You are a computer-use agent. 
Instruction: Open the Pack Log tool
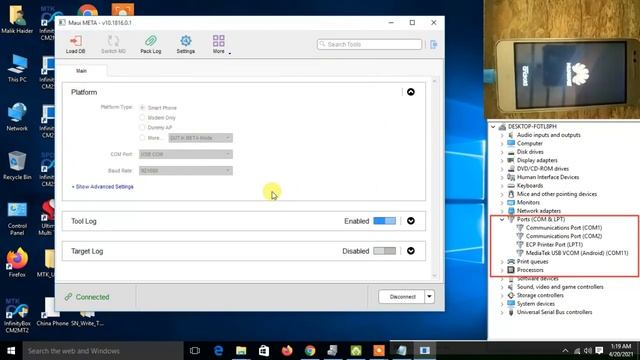[x=151, y=44]
